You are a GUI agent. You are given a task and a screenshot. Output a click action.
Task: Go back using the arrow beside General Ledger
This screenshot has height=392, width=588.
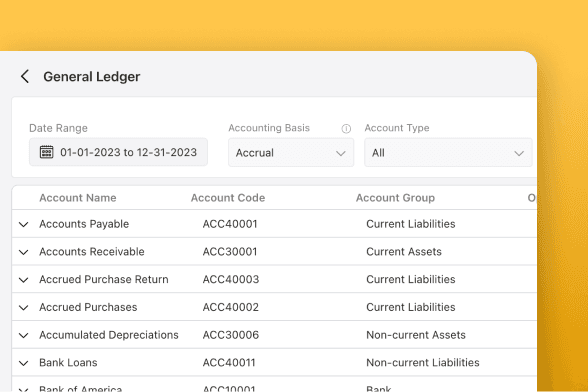coord(25,77)
